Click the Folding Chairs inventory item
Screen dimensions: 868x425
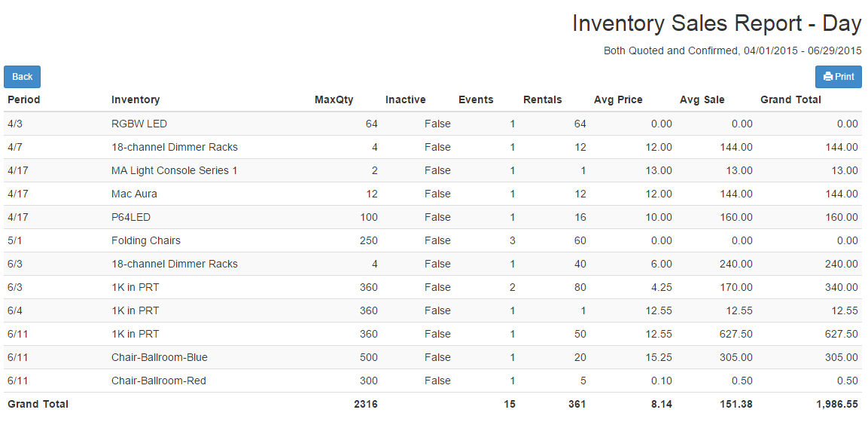click(145, 240)
